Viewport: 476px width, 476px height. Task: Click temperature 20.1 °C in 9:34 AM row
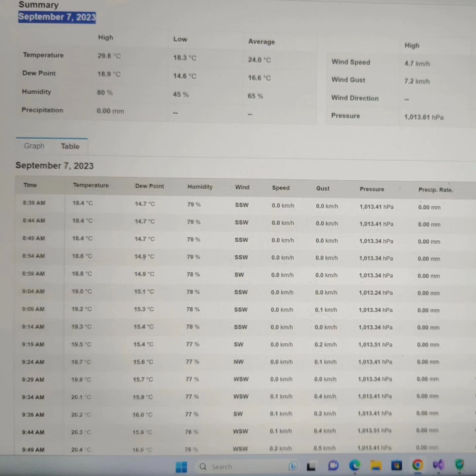point(81,397)
